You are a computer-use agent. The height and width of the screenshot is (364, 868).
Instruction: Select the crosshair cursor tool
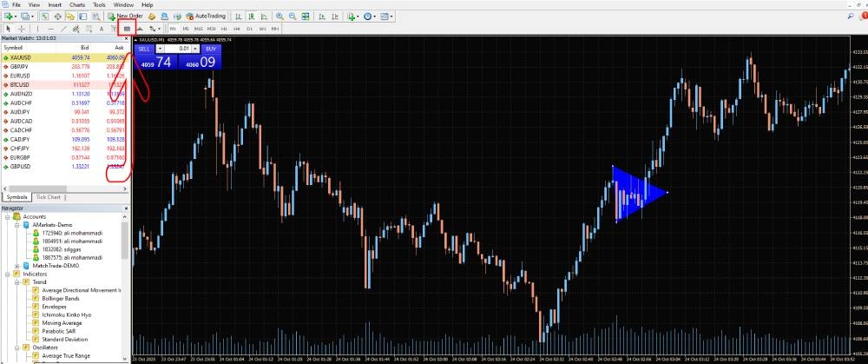click(21, 29)
